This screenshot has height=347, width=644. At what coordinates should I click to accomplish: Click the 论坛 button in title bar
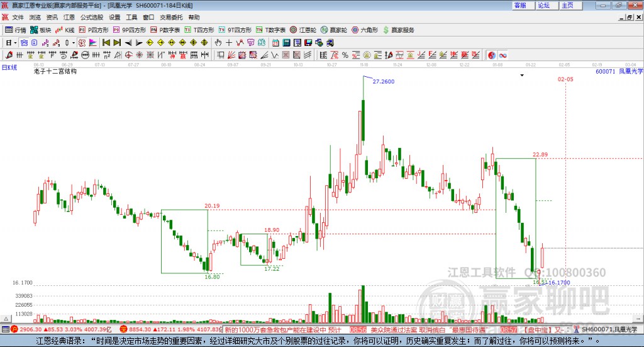(x=547, y=5)
